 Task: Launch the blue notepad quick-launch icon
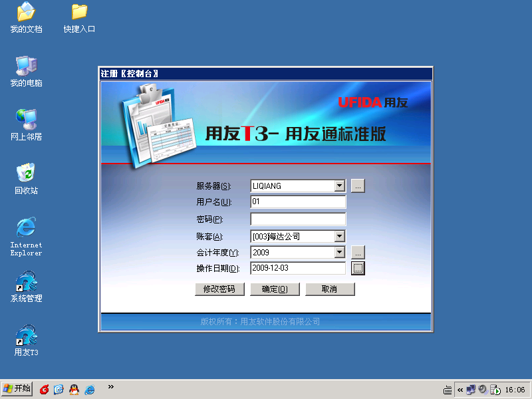click(59, 390)
